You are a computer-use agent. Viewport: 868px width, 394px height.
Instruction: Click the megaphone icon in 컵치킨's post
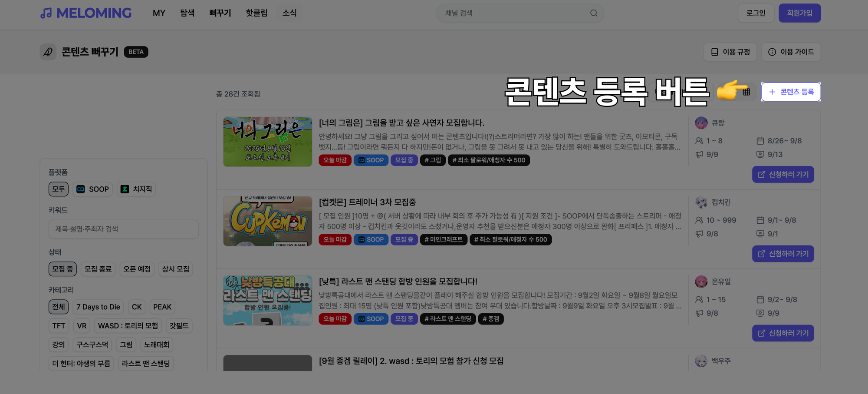point(699,234)
